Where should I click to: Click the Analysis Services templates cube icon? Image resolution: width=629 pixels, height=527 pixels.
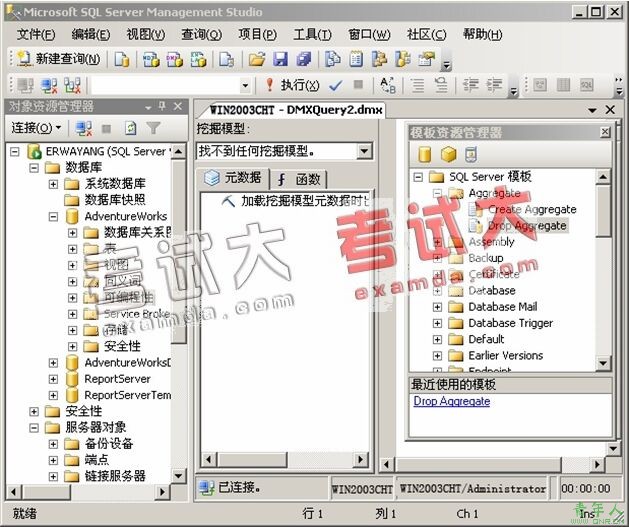(x=448, y=154)
